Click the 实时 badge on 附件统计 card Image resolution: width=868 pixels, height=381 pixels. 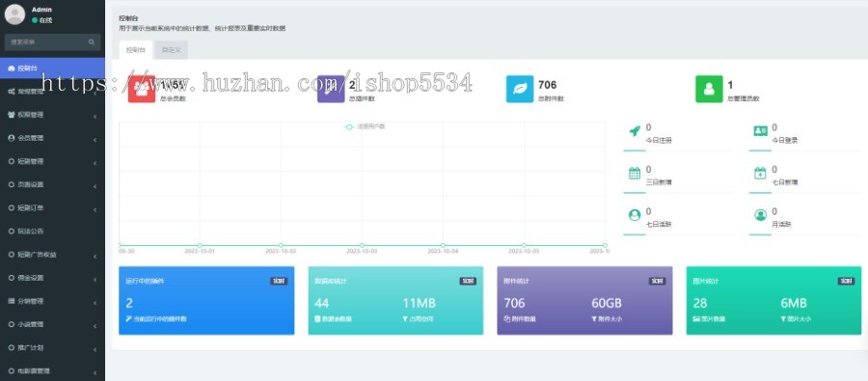pos(657,282)
